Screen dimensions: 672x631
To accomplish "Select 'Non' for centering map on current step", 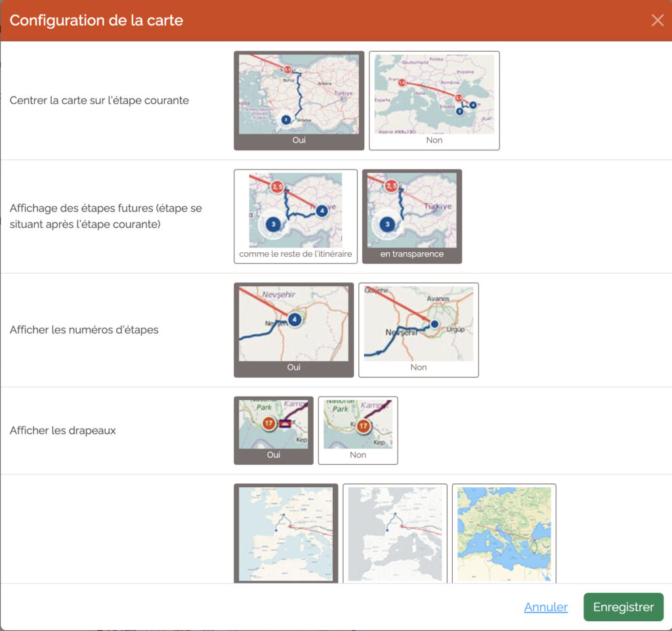I will tap(434, 100).
